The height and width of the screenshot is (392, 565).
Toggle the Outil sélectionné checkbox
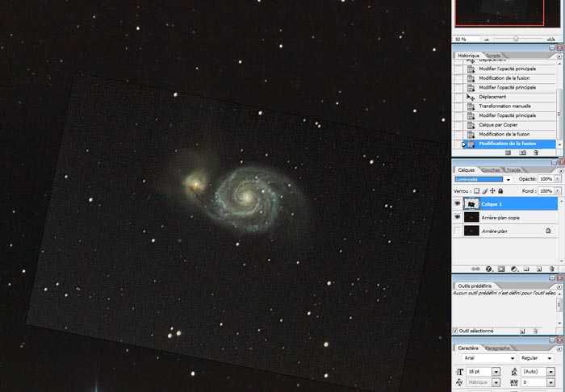click(x=455, y=331)
